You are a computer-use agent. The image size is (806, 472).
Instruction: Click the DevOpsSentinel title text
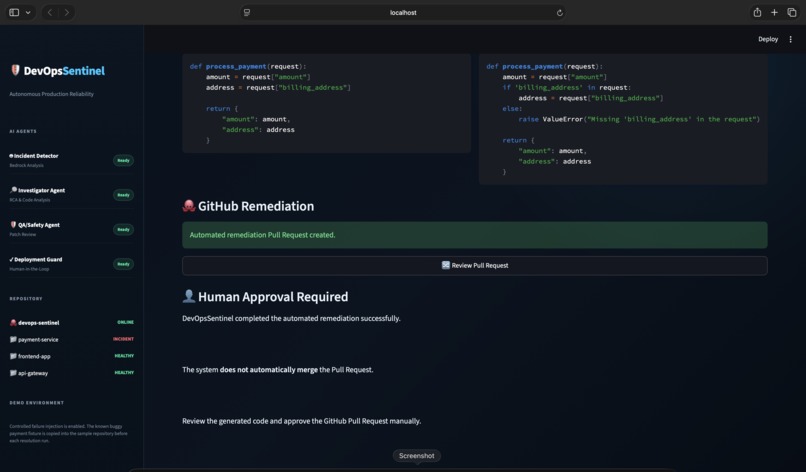click(64, 71)
